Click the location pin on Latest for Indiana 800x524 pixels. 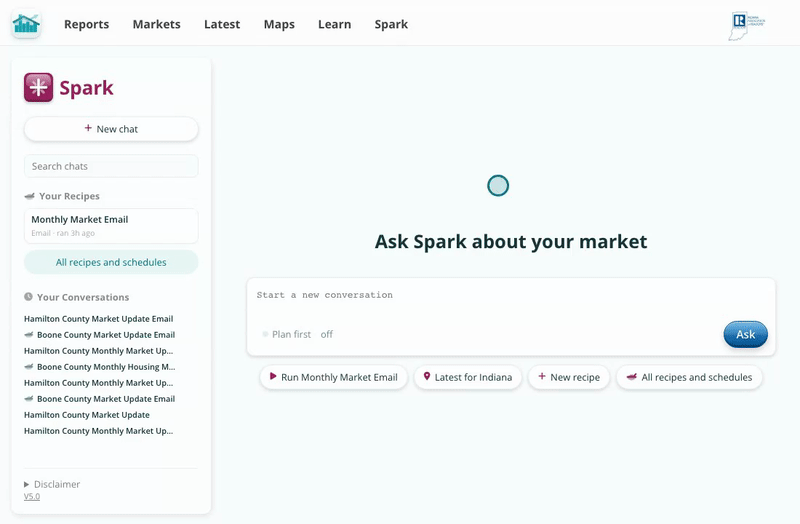click(x=427, y=377)
